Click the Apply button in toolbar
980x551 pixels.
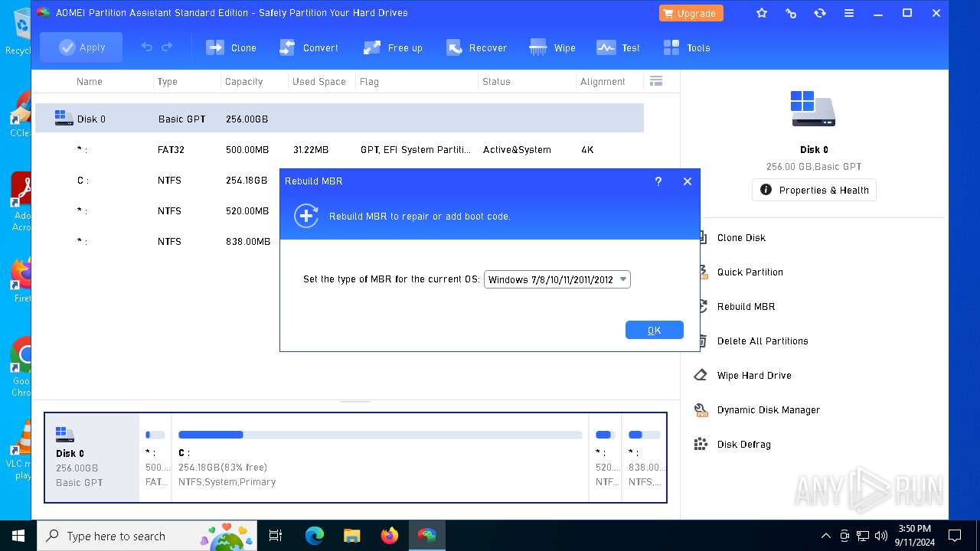(81, 47)
